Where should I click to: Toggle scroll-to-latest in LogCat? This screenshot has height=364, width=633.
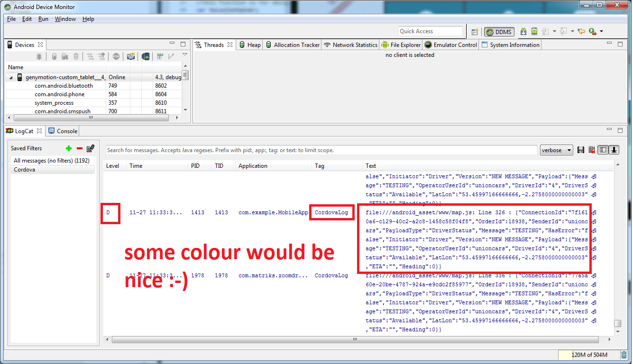point(614,150)
